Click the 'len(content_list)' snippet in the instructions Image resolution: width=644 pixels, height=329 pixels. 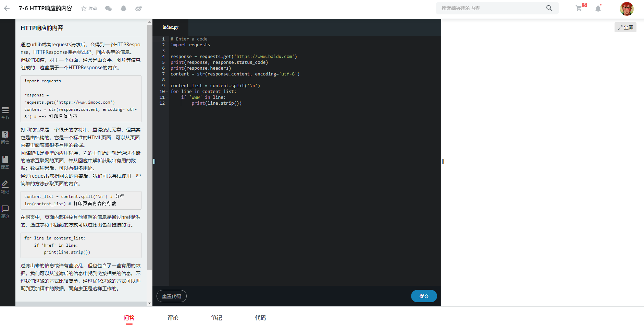pyautogui.click(x=70, y=204)
